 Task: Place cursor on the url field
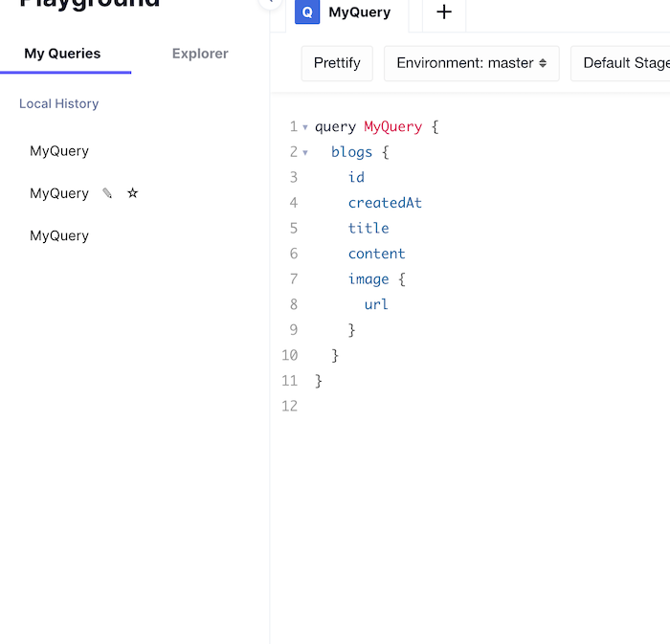point(376,304)
